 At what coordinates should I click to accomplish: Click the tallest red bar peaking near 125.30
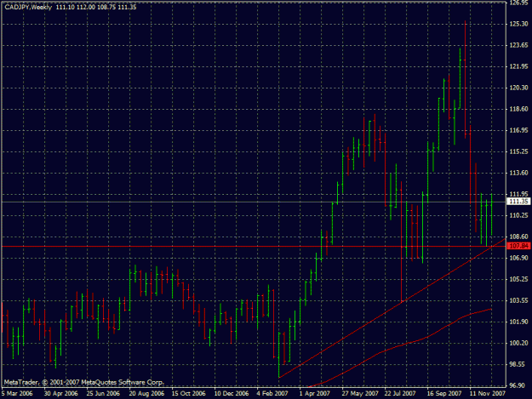coord(465,79)
